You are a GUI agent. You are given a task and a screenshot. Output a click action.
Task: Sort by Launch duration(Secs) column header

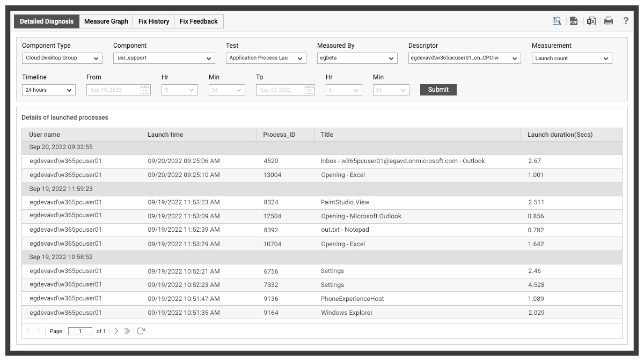coord(572,135)
